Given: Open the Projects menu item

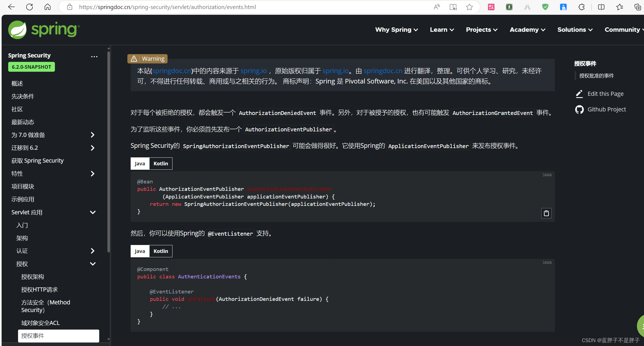Looking at the screenshot, I should point(481,30).
